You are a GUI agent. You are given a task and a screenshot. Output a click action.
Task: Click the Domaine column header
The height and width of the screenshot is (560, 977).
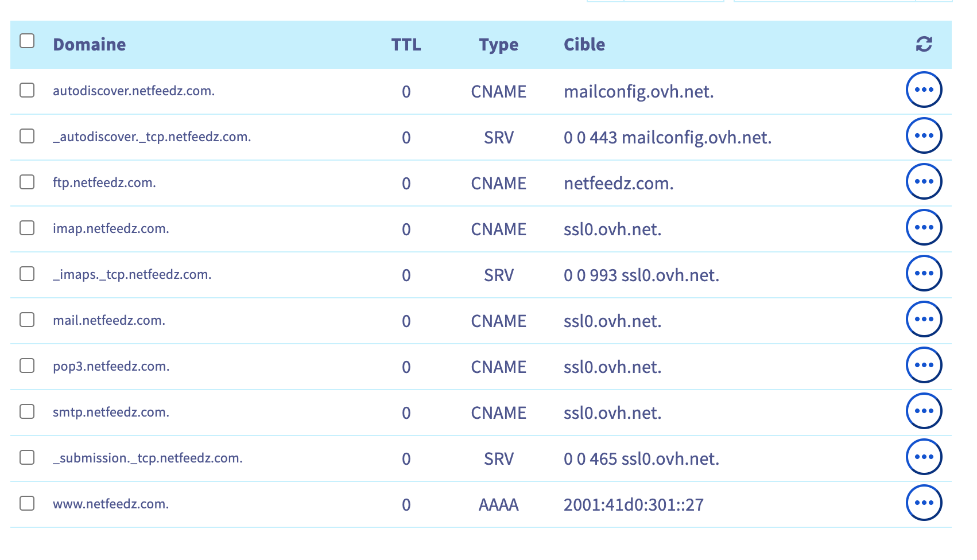click(89, 45)
